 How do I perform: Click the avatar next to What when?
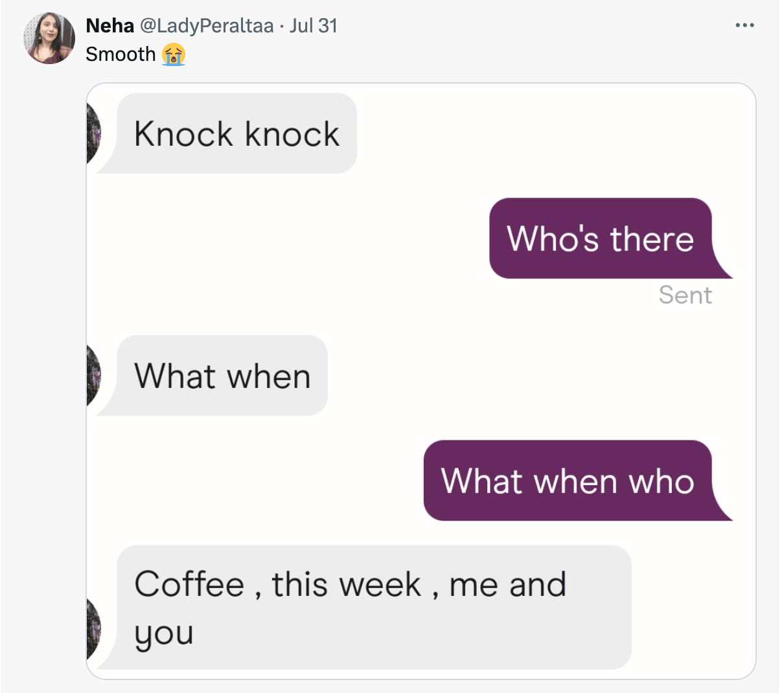click(94, 376)
